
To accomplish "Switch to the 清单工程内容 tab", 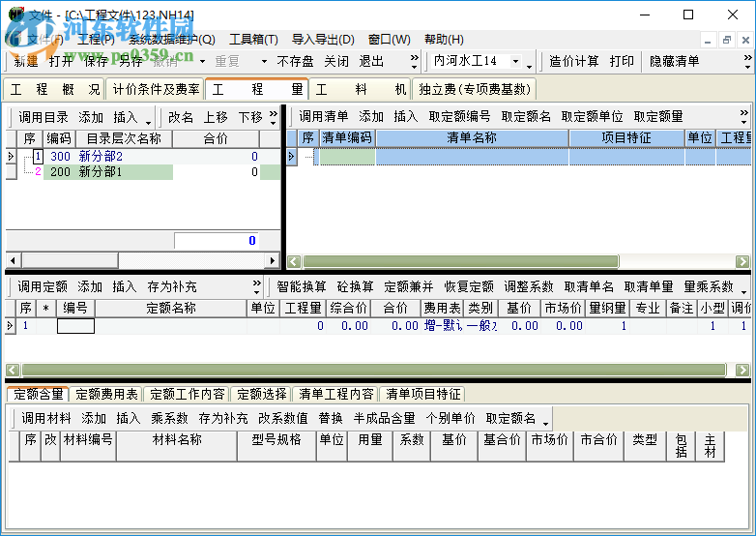I will pyautogui.click(x=336, y=394).
